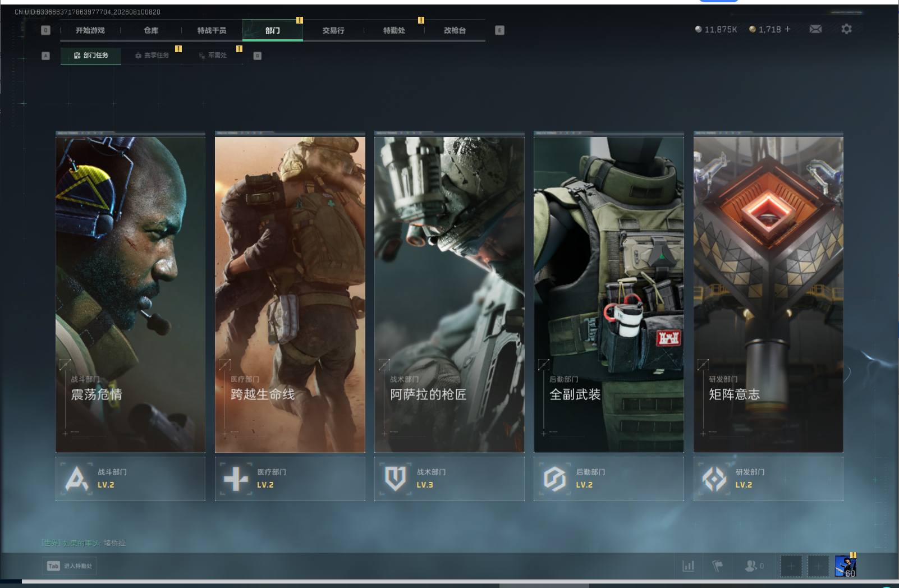
Task: Click the Q key hint icon
Action: coord(46,30)
